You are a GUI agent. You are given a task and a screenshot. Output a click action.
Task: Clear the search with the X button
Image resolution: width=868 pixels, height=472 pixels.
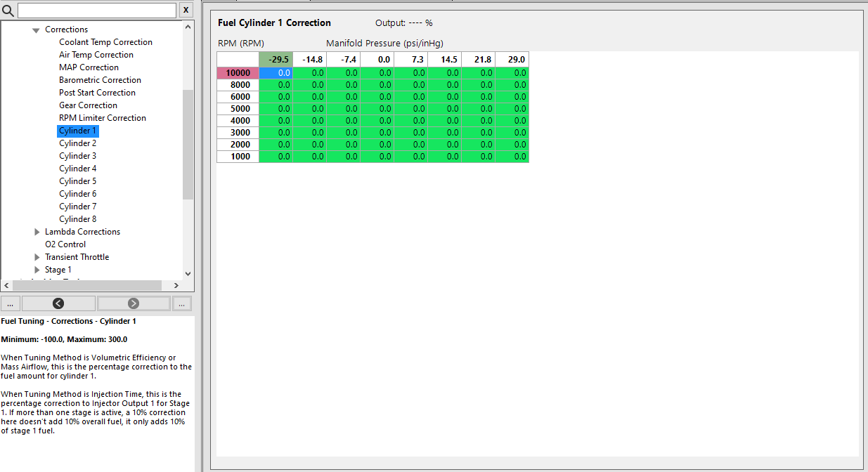click(x=186, y=10)
